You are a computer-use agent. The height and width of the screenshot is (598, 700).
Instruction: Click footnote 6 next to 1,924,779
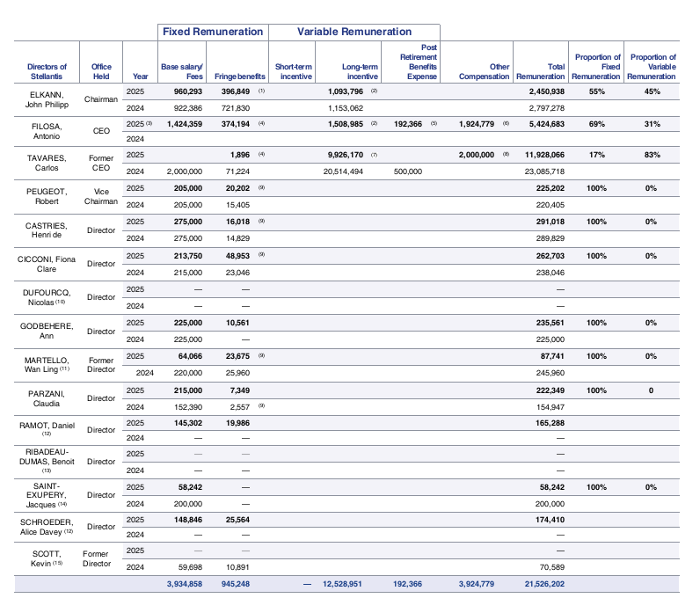click(507, 124)
